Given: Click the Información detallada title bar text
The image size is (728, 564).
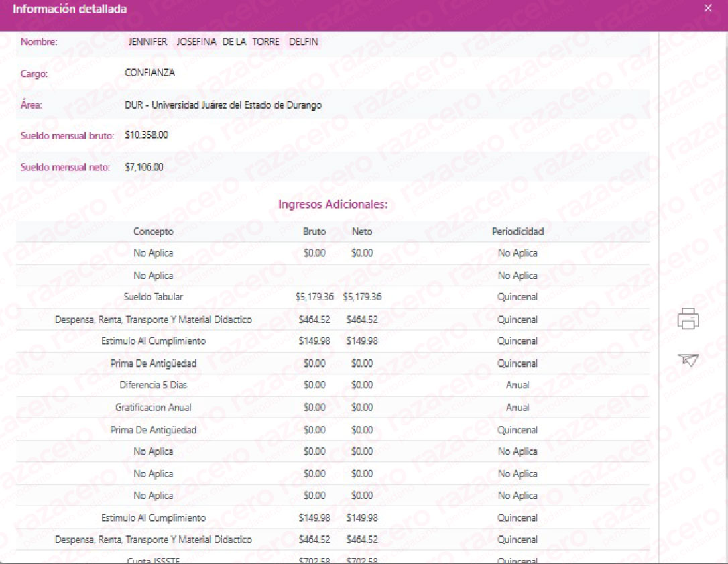Looking at the screenshot, I should 70,9.
